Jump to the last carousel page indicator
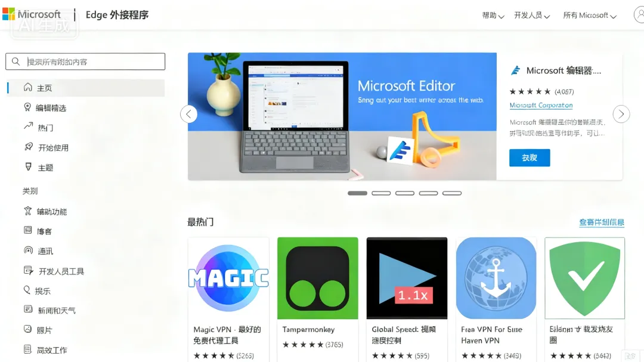Screen dimensions: 644x362 pyautogui.click(x=452, y=193)
